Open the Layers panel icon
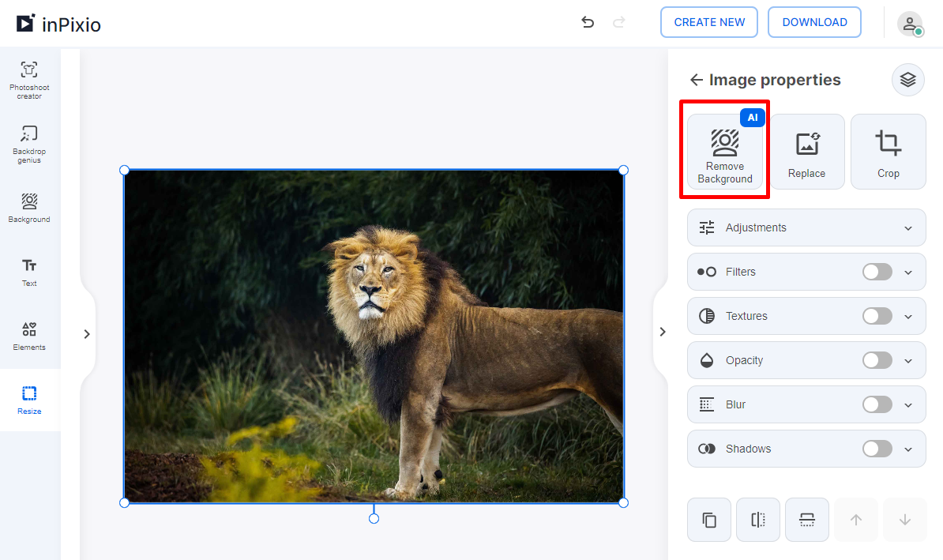The height and width of the screenshot is (560, 943). point(907,80)
